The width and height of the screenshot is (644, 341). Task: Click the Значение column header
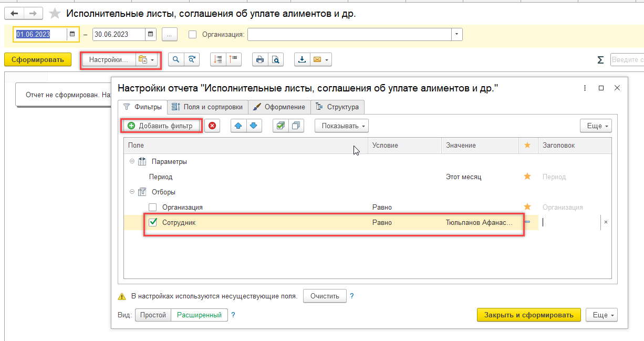point(480,145)
